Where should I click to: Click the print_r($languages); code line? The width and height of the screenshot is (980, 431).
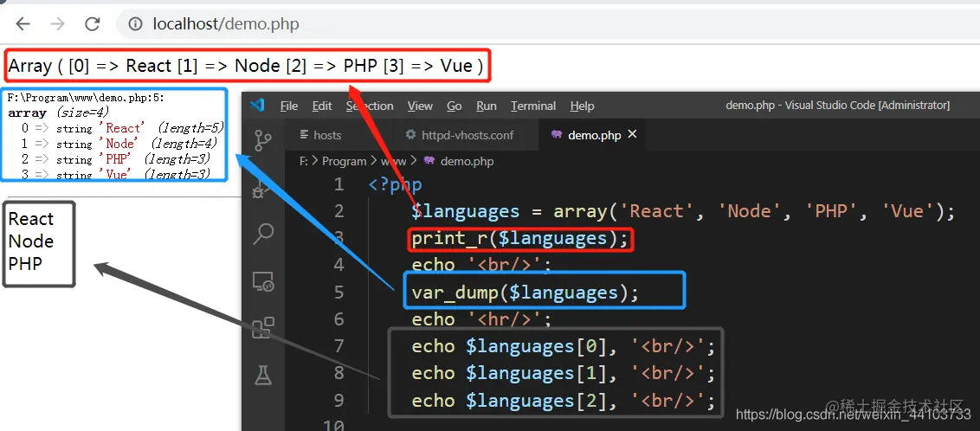520,239
